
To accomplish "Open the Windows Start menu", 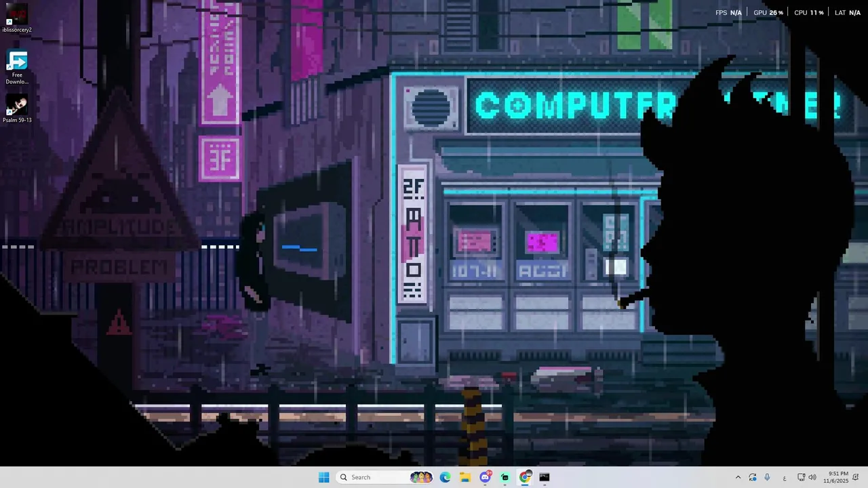I will pyautogui.click(x=324, y=477).
